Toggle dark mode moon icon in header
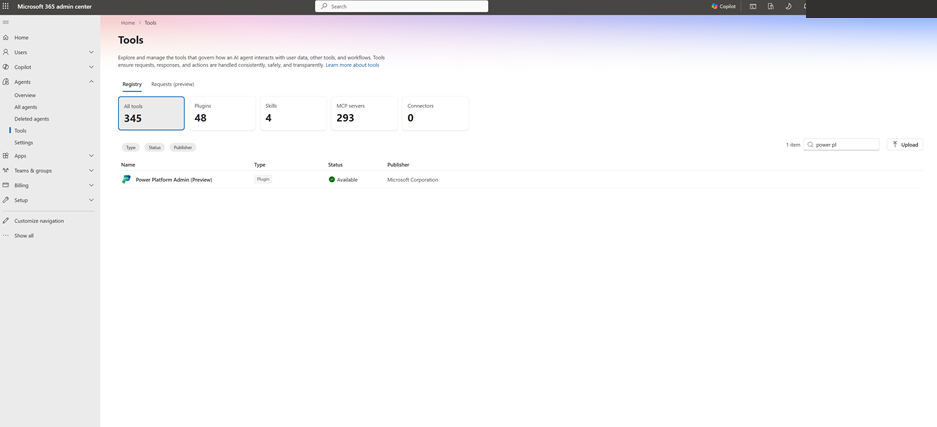The height and width of the screenshot is (427, 937). (x=788, y=7)
